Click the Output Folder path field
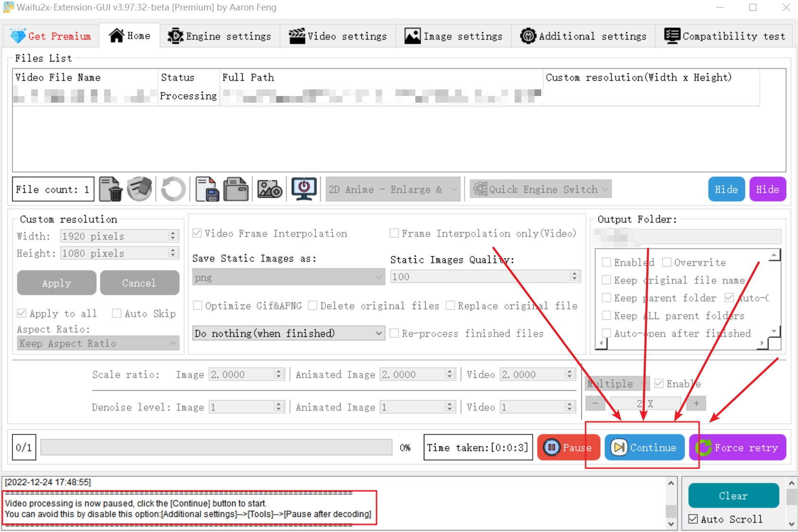Screen dimensions: 798x532 [687, 236]
